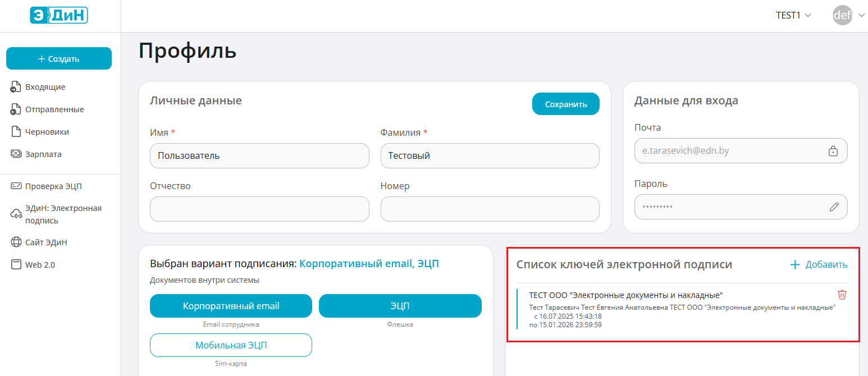Click the ЭДиН logo

click(59, 15)
